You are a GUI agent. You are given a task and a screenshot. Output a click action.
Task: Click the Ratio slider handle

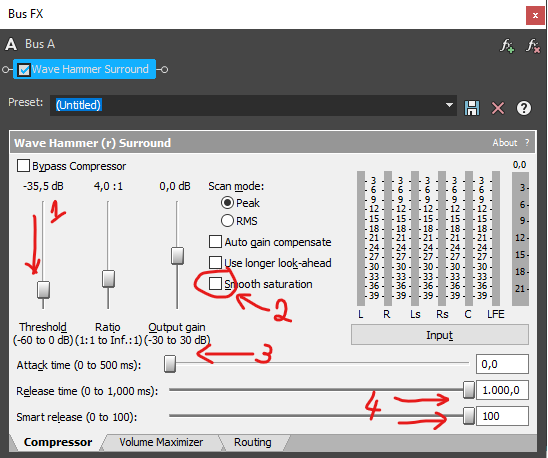click(x=108, y=279)
